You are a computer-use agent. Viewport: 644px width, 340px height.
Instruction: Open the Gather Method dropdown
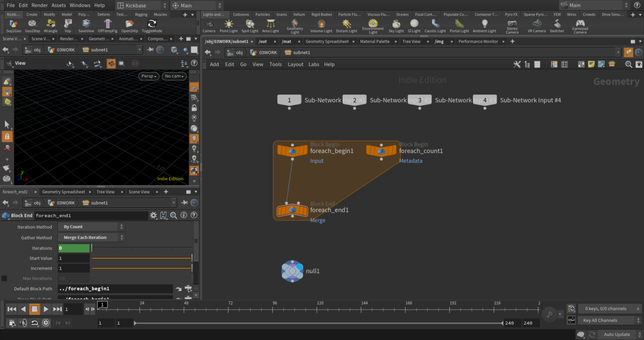point(91,237)
